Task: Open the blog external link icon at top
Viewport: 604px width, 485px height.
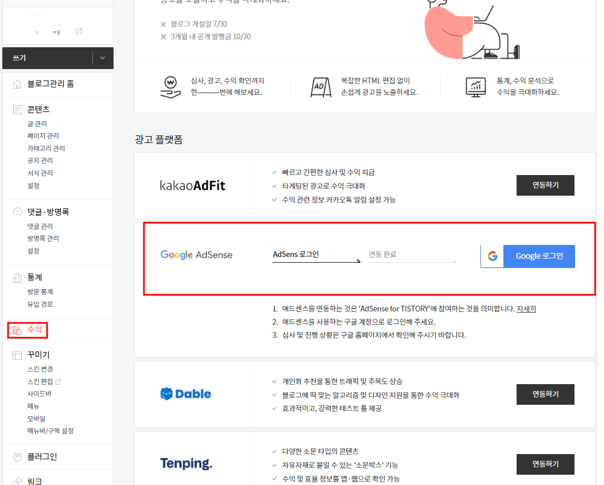Action: pyautogui.click(x=79, y=31)
